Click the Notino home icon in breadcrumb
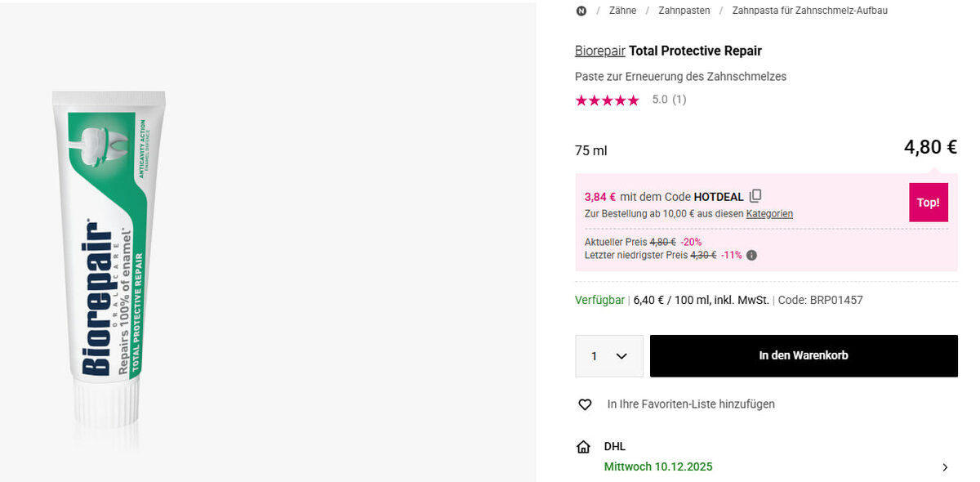The width and height of the screenshot is (980, 482). click(581, 11)
